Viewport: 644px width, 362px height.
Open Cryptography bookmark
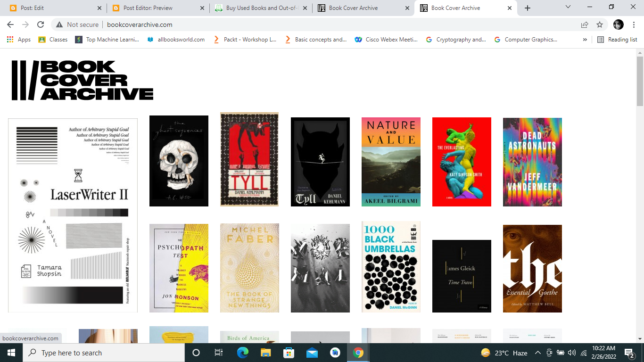click(456, 40)
